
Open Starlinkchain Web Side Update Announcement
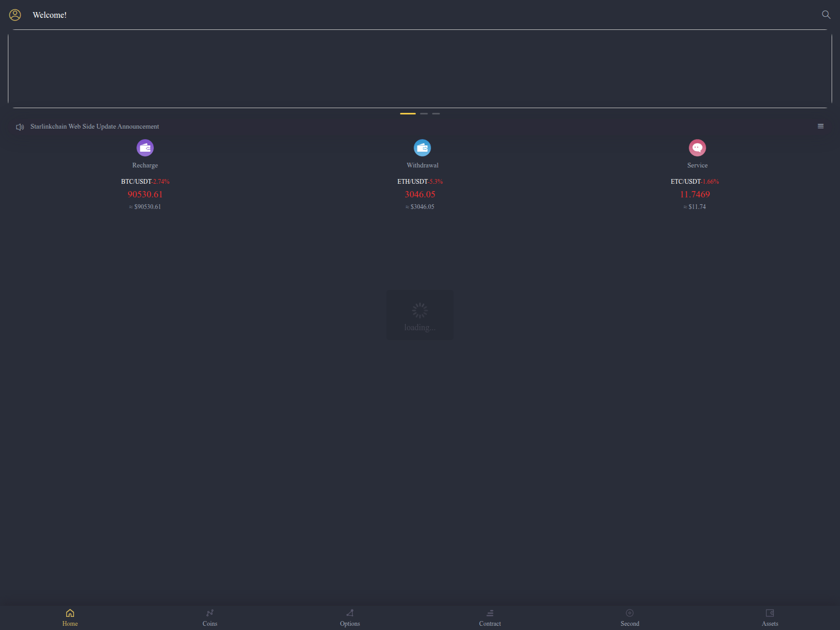click(94, 127)
